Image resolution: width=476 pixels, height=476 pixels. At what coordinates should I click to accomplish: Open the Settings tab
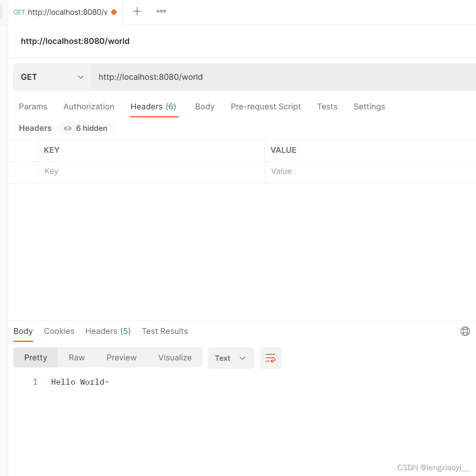tap(369, 107)
